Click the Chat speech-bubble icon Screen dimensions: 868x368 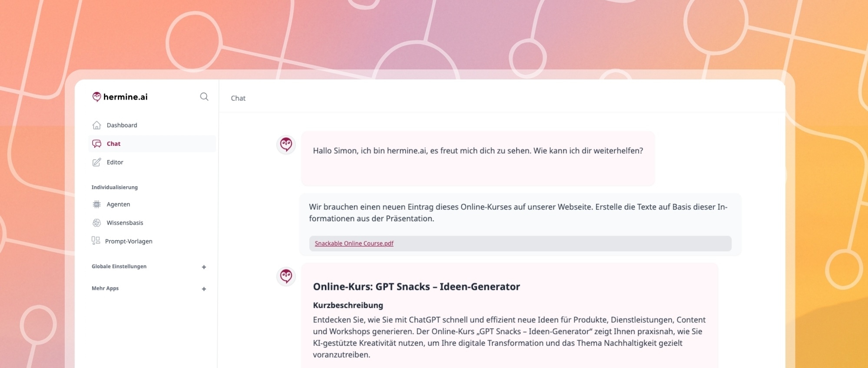pyautogui.click(x=96, y=143)
